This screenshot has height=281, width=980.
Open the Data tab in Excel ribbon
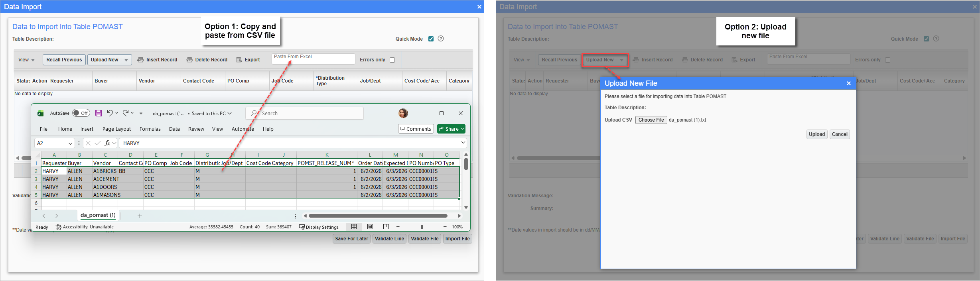tap(174, 129)
